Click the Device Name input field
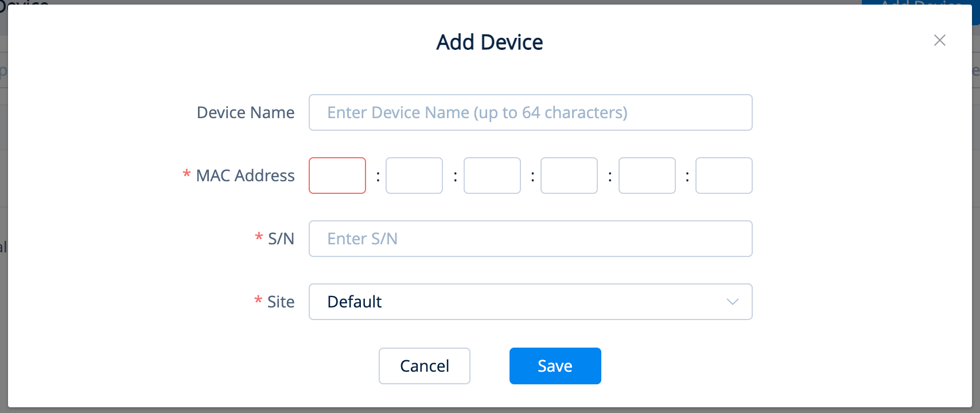The height and width of the screenshot is (413, 980). [x=530, y=112]
